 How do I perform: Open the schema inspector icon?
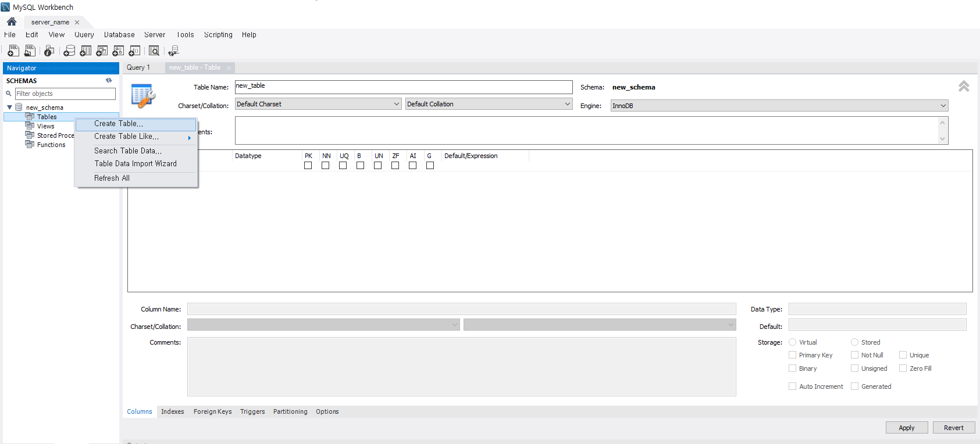[x=49, y=51]
